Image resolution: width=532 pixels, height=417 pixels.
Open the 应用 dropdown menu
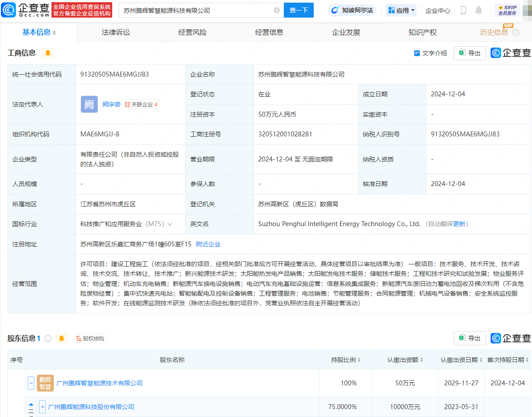point(402,10)
